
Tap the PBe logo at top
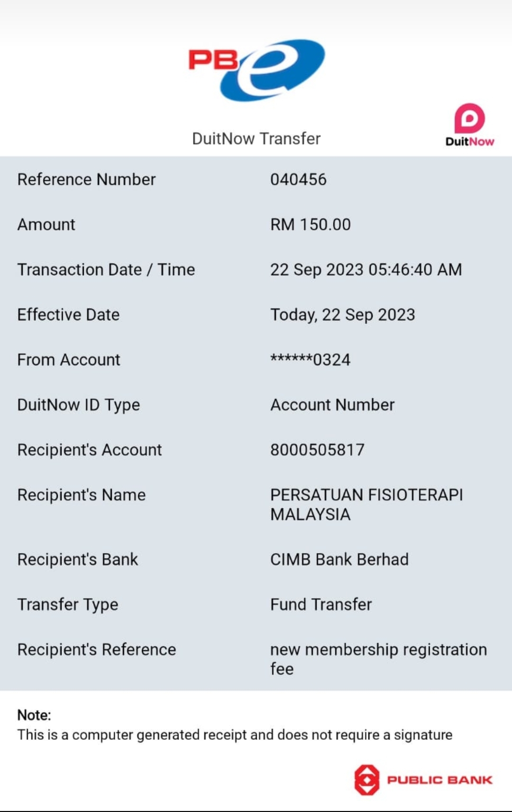(x=256, y=69)
